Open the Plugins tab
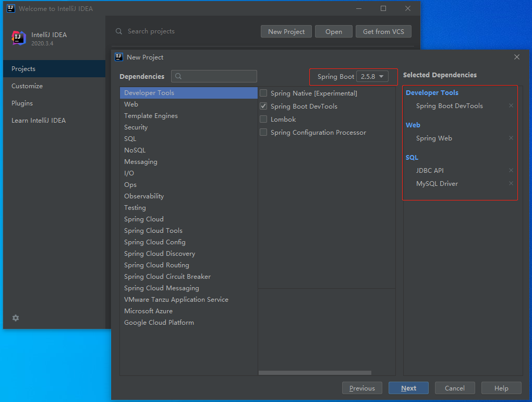Screen dimensions: 532x402 [x=54, y=103]
